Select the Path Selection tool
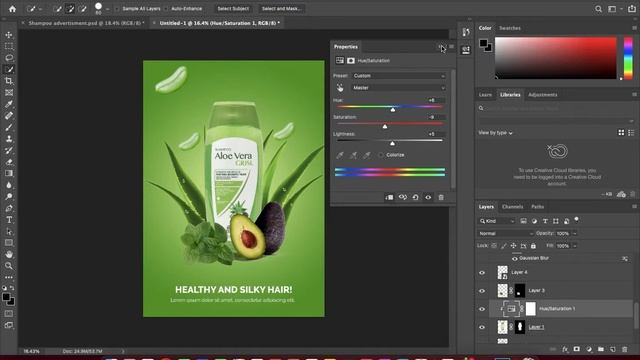This screenshot has height=360, width=640. [x=9, y=231]
